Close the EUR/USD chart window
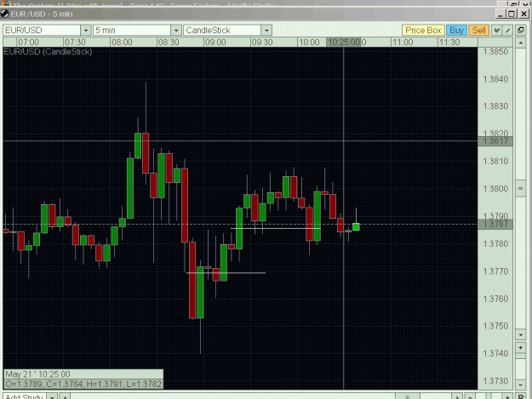 (523, 14)
